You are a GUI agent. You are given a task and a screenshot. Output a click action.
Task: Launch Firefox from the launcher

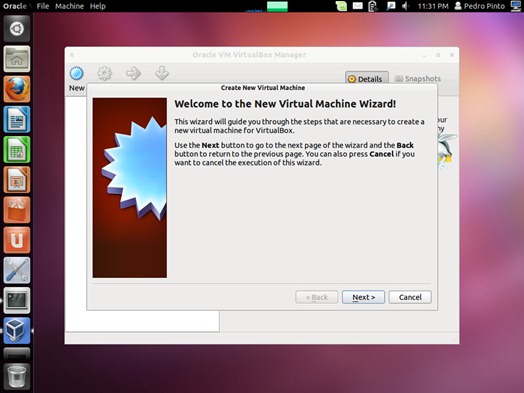pyautogui.click(x=17, y=89)
